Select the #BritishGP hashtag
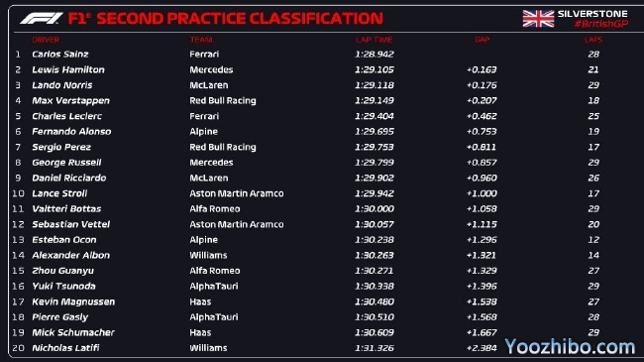Image resolution: width=644 pixels, height=362 pixels. [x=600, y=24]
